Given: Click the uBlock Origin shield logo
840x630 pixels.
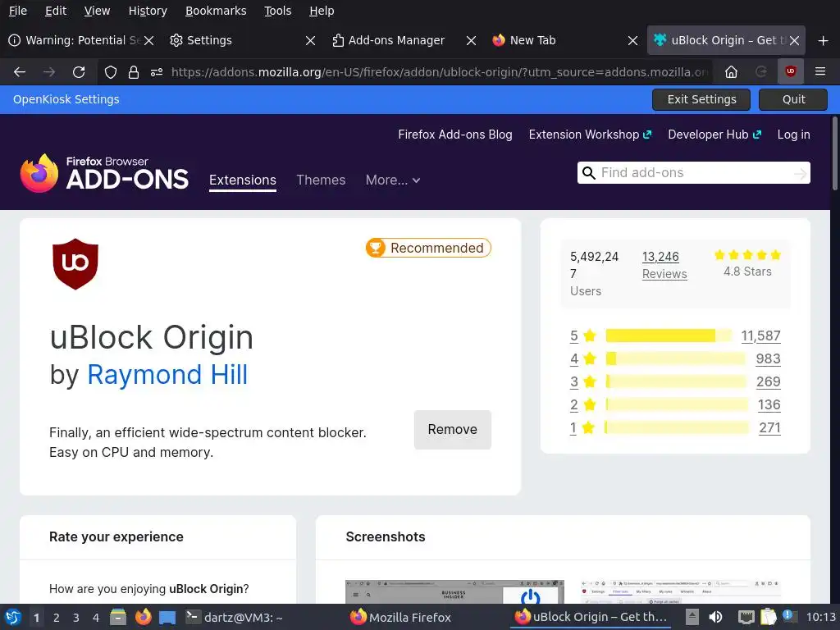Looking at the screenshot, I should click(75, 263).
